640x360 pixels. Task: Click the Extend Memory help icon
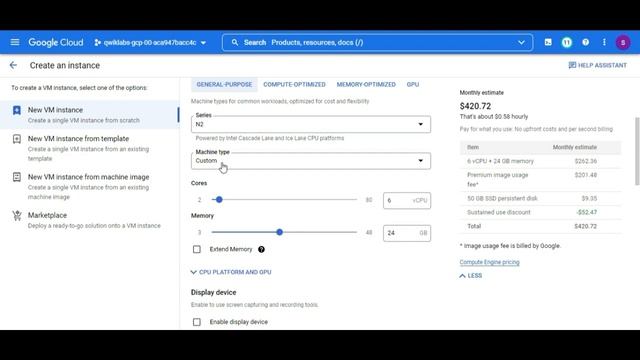tap(261, 249)
